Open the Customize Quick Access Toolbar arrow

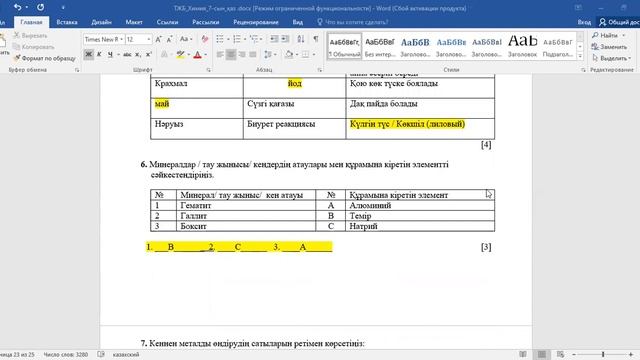(63, 8)
